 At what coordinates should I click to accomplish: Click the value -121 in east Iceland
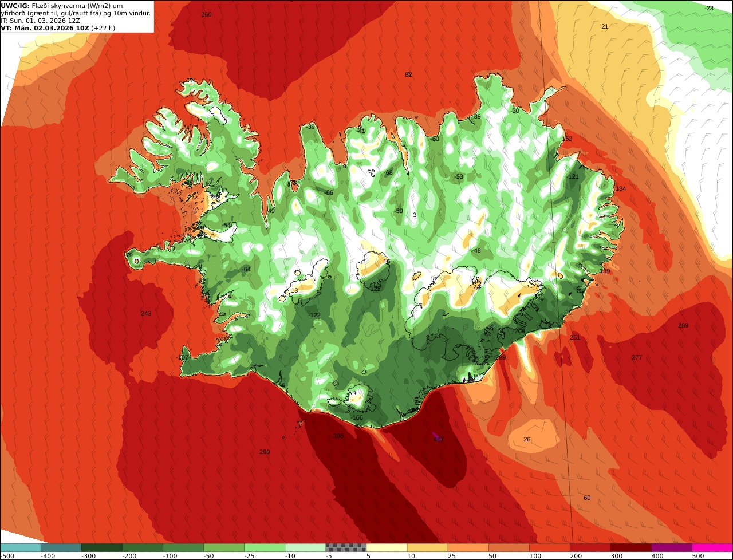573,176
